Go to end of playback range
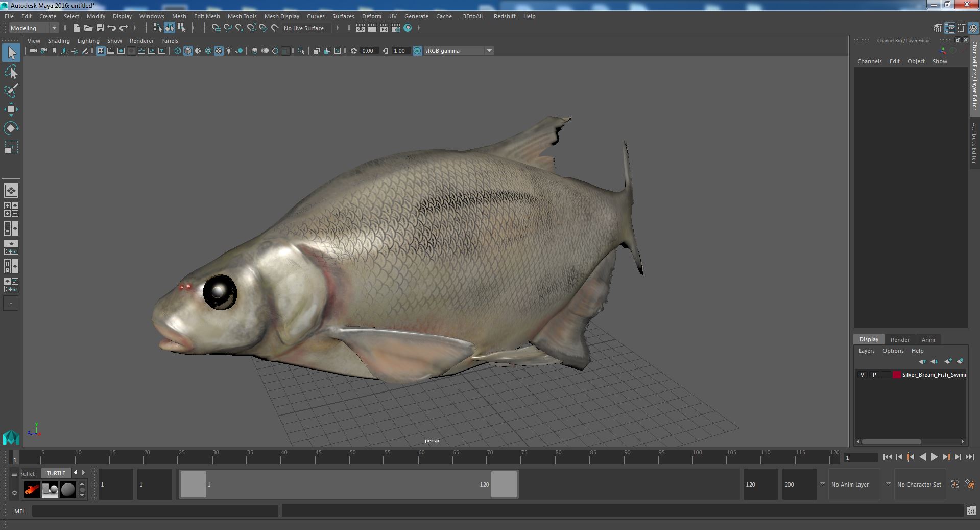This screenshot has height=530, width=980. click(x=970, y=457)
